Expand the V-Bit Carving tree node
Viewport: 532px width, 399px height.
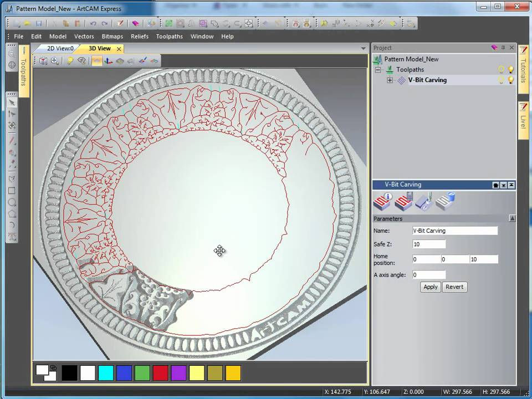pos(390,80)
